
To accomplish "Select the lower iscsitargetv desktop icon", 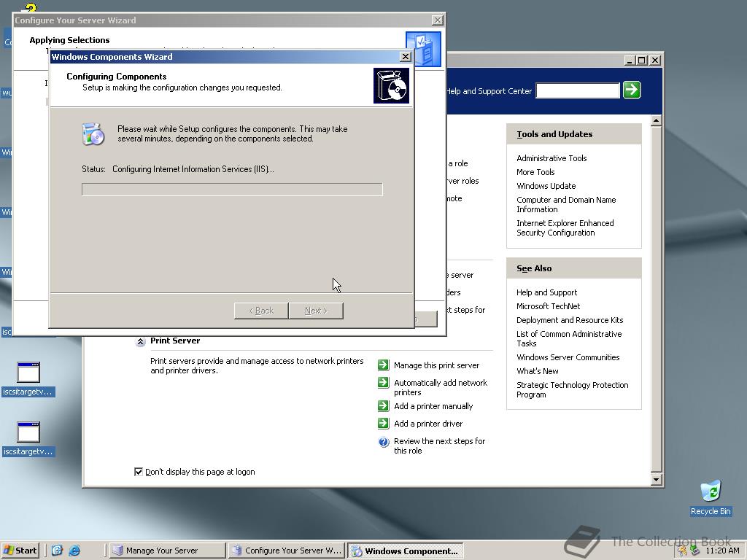I will pos(28,438).
